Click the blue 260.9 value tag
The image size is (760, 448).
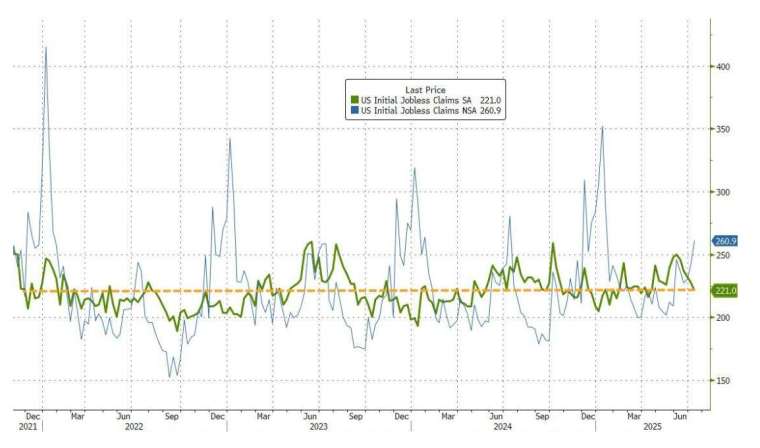726,241
